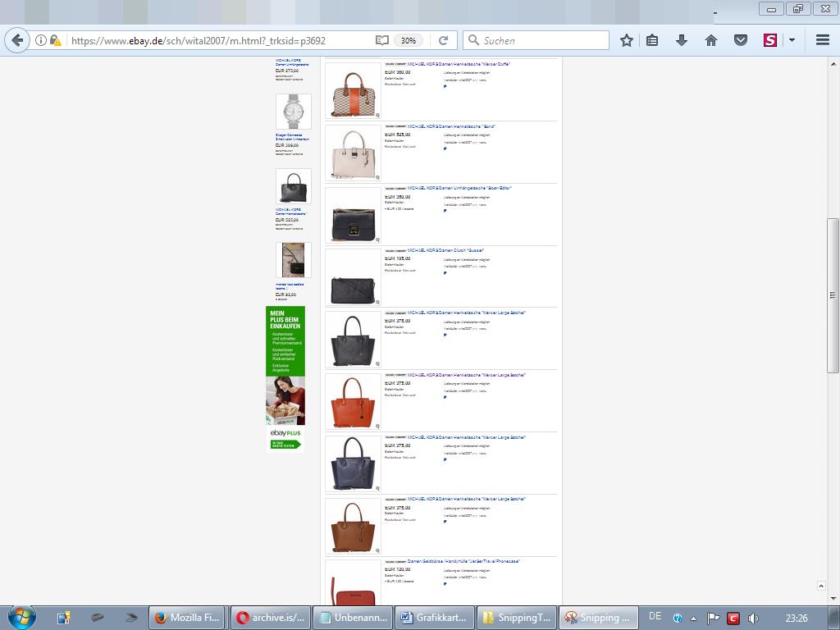Image resolution: width=840 pixels, height=630 pixels.
Task: Save page to Pocket
Action: point(741,40)
